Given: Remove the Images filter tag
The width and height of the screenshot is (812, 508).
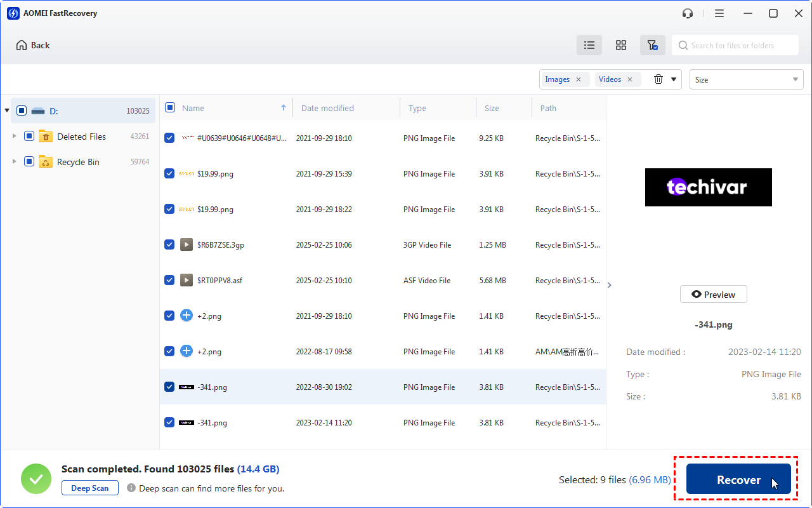Looking at the screenshot, I should (x=578, y=79).
